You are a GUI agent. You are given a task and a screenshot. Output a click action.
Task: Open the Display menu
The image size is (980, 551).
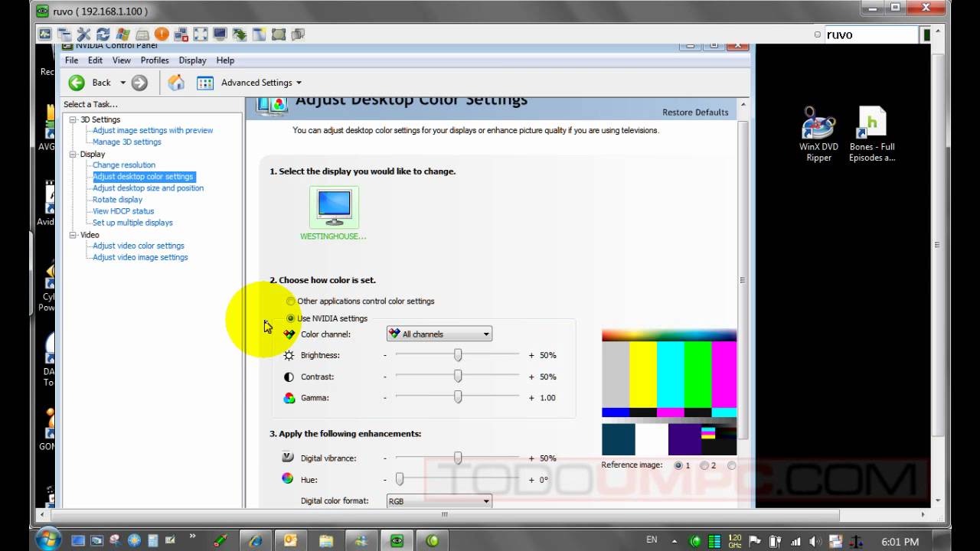[193, 60]
